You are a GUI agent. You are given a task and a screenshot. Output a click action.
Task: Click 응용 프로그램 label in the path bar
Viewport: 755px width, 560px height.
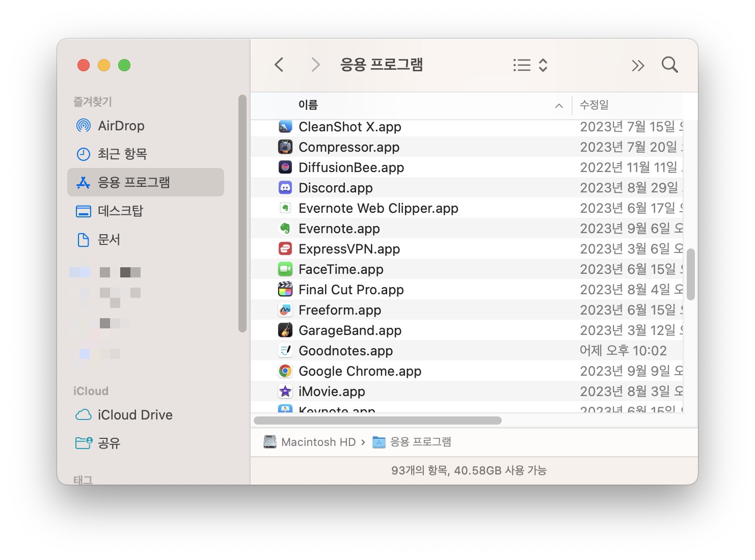421,442
